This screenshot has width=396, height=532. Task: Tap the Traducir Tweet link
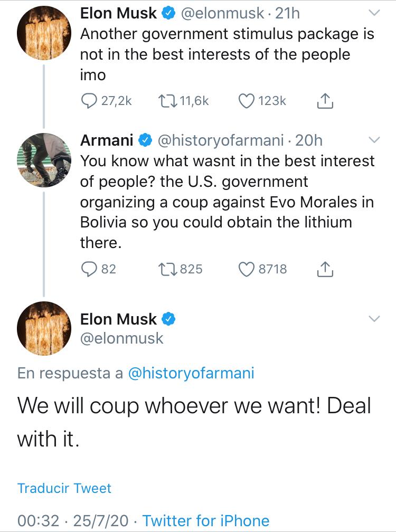click(64, 488)
